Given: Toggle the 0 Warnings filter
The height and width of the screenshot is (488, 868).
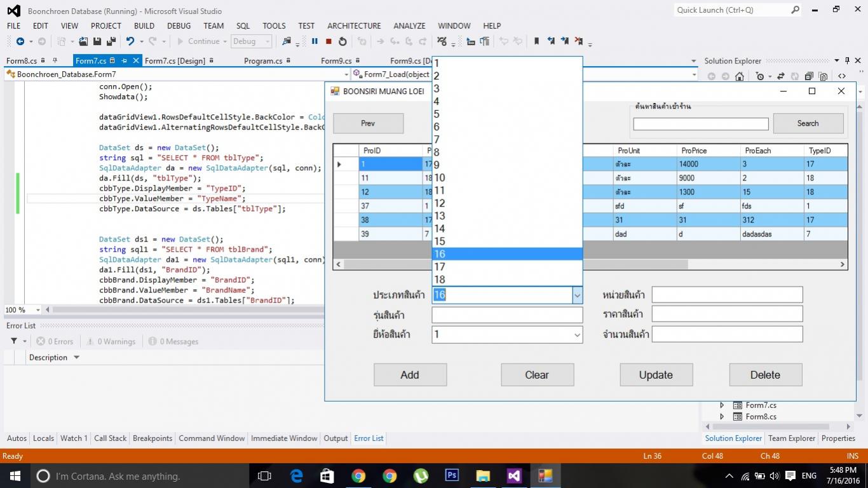Looking at the screenshot, I should click(x=111, y=341).
